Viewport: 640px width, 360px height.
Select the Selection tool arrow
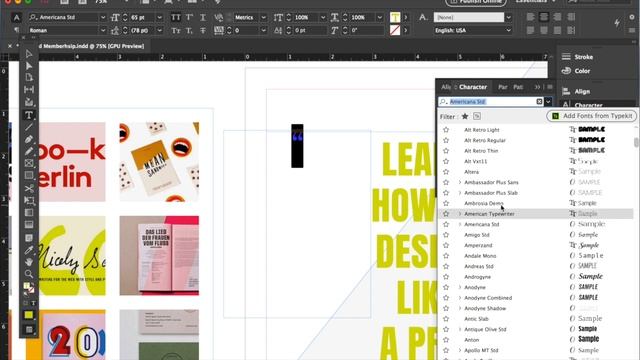pos(29,54)
